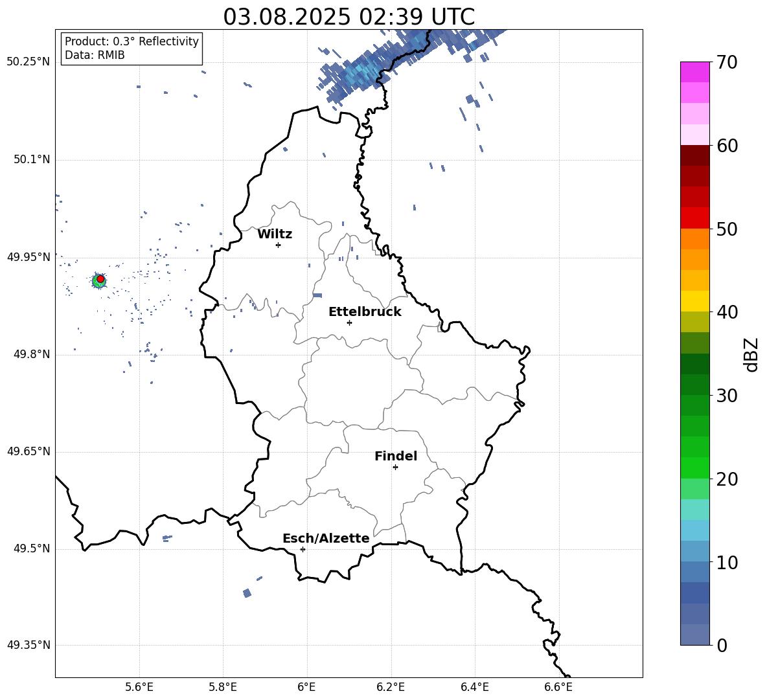This screenshot has height=700, width=767.
Task: Click the colorbar value 50
Action: (x=727, y=229)
